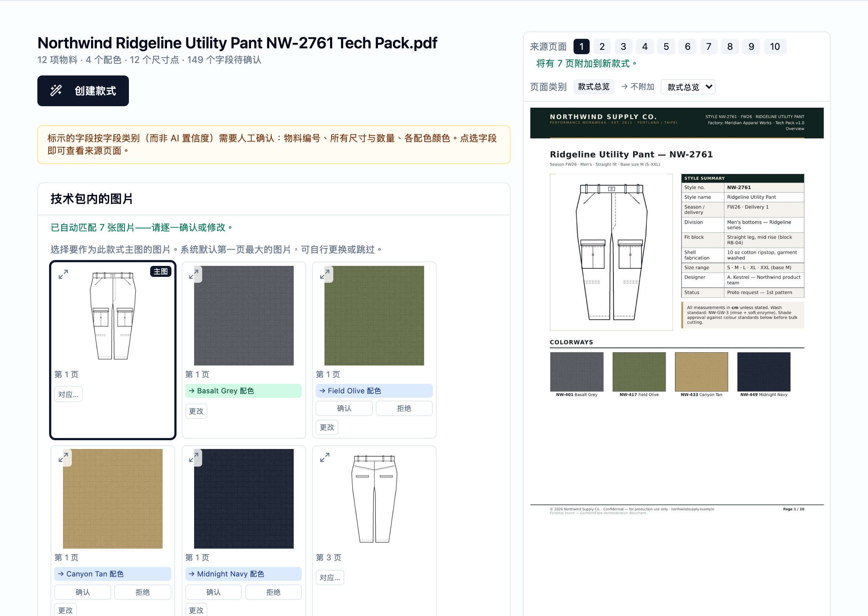The width and height of the screenshot is (868, 616).
Task: Reject the Field Olive colorway match
Action: coord(404,408)
